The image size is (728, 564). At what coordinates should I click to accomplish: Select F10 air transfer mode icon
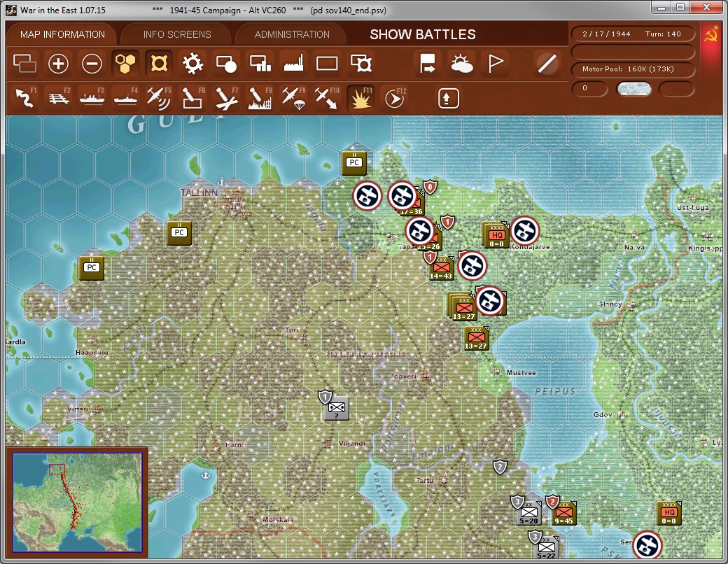(x=327, y=98)
